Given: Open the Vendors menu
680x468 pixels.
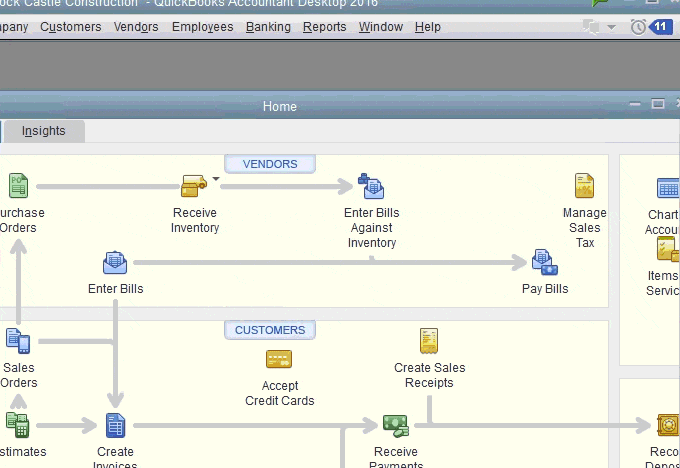Looking at the screenshot, I should pyautogui.click(x=136, y=27).
